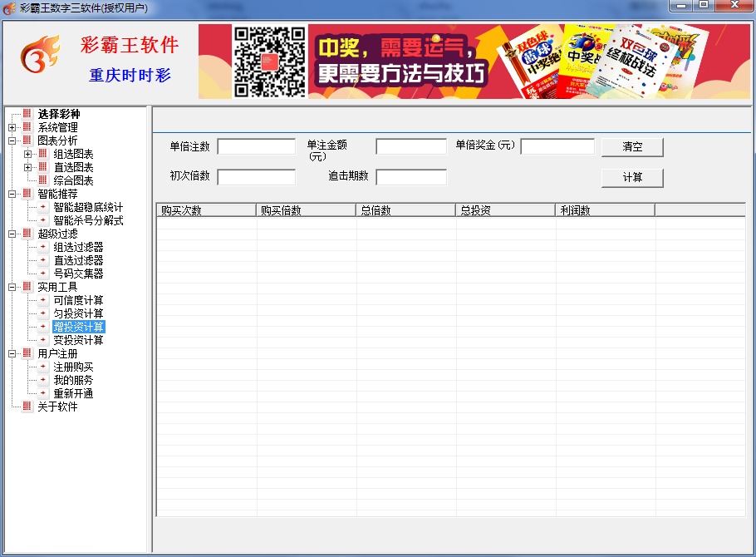Open 智能杀号分解式 in the tree
Image resolution: width=756 pixels, height=557 pixels.
(x=88, y=220)
